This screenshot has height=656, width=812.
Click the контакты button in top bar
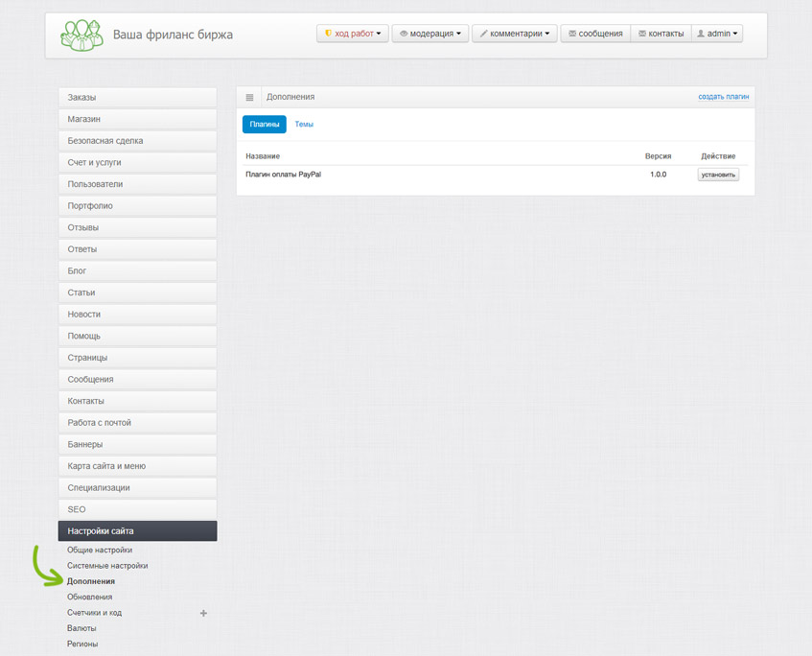click(x=661, y=34)
